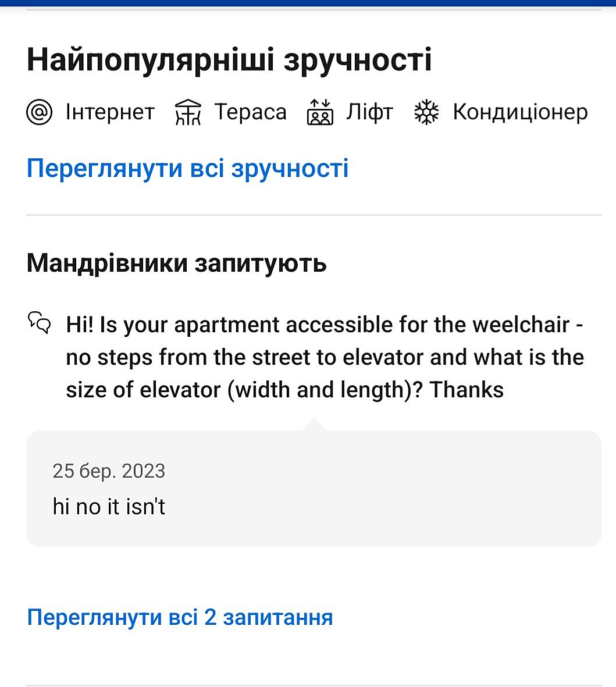This screenshot has width=616, height=687.
Task: Click the blue header bar at top
Action: point(308,3)
